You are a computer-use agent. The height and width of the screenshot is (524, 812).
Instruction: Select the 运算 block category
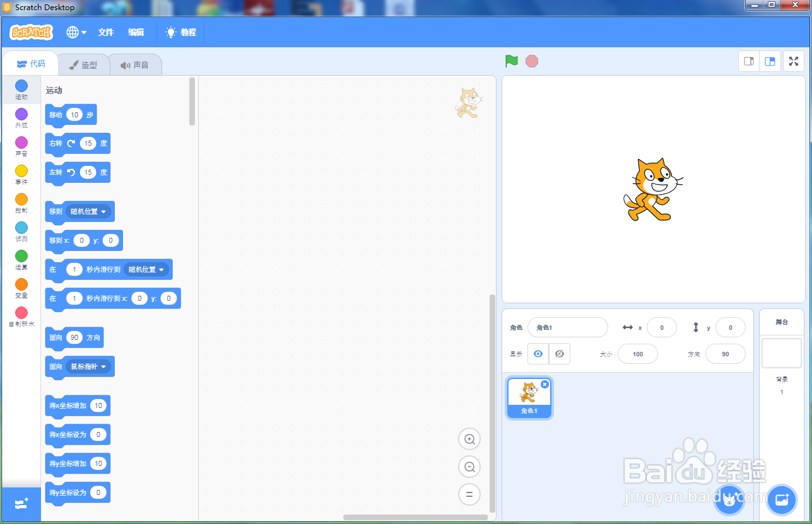coord(21,260)
